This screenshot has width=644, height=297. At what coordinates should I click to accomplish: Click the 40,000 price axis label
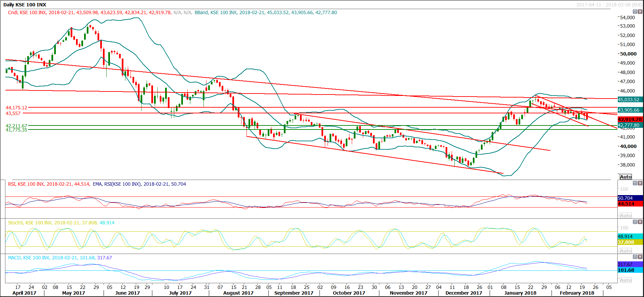click(x=629, y=146)
